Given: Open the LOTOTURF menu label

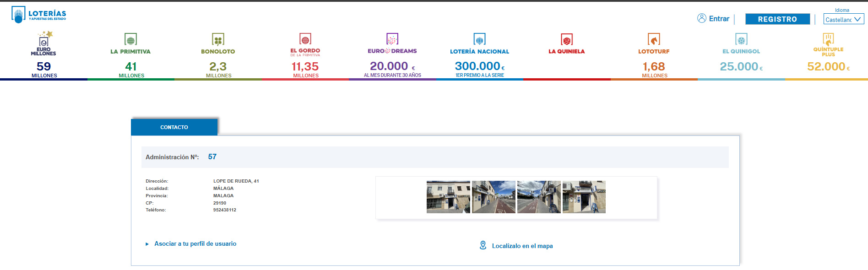Looking at the screenshot, I should click(654, 52).
